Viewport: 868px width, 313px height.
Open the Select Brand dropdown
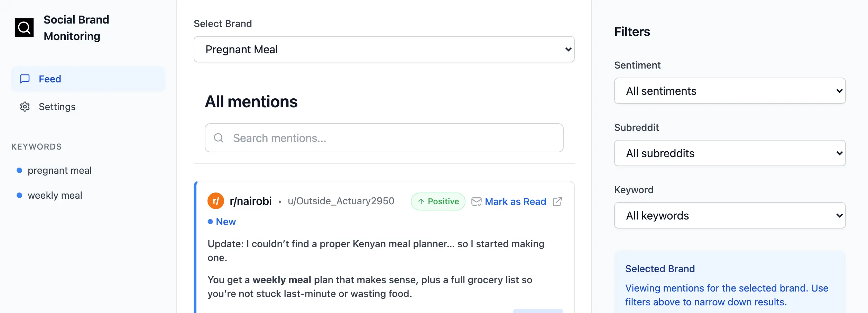(x=384, y=49)
